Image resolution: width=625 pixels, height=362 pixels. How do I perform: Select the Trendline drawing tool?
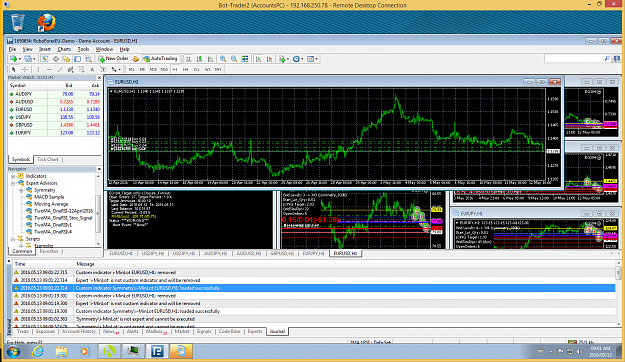60,69
